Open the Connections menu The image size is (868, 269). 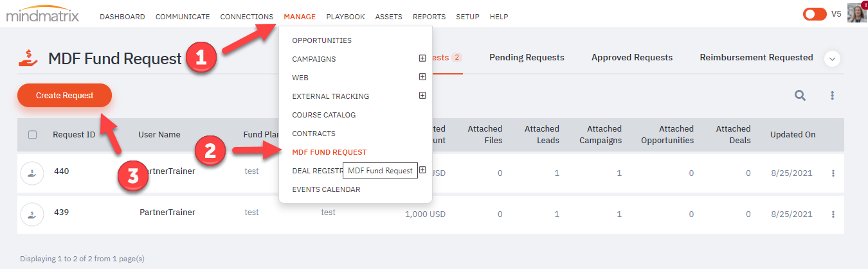point(247,17)
